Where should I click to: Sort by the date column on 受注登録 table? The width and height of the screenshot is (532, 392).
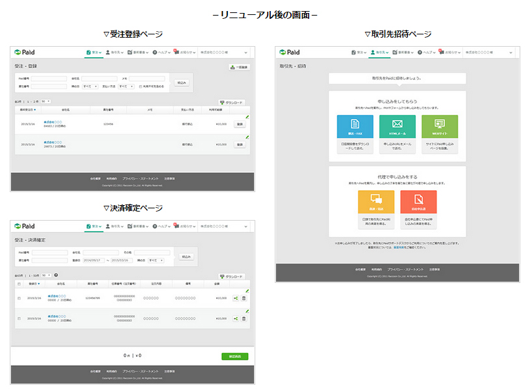28,110
